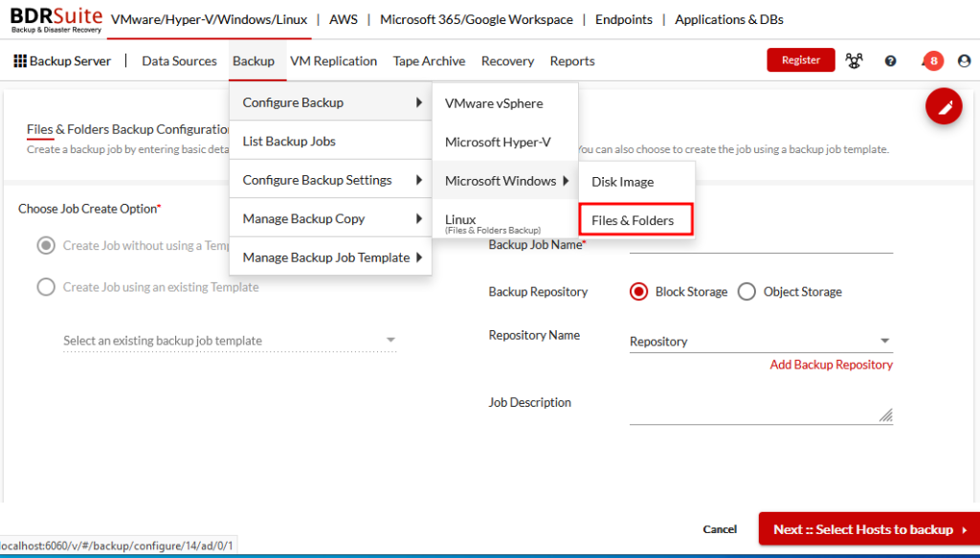Viewport: 980px width, 558px height.
Task: Select Create Job using an existing Template
Action: pos(46,287)
